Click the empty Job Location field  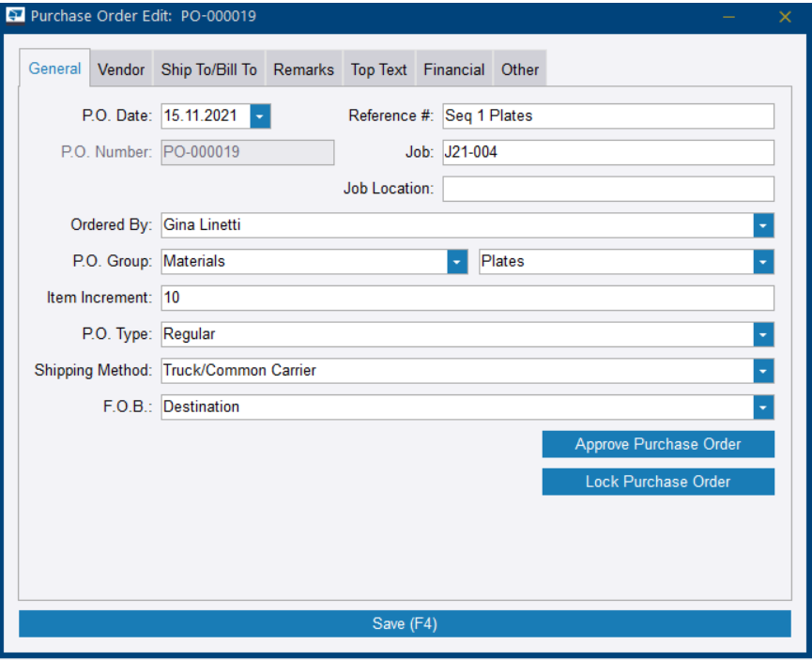point(608,189)
